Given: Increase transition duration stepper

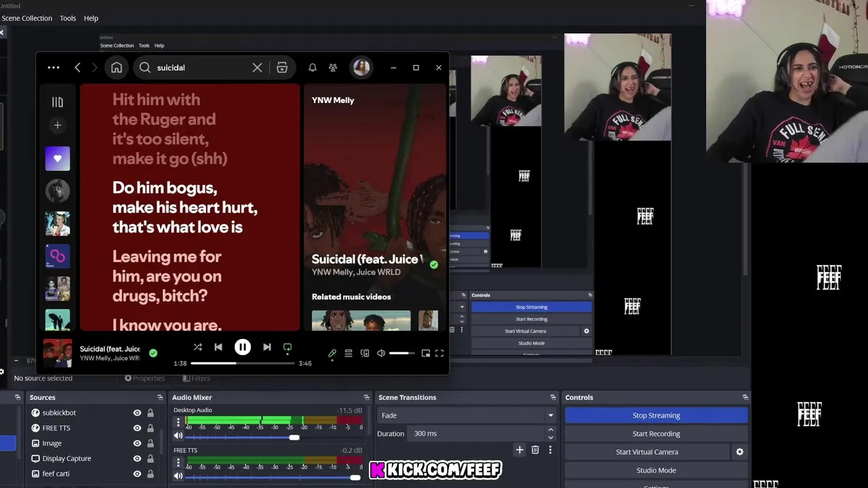Looking at the screenshot, I should (551, 430).
